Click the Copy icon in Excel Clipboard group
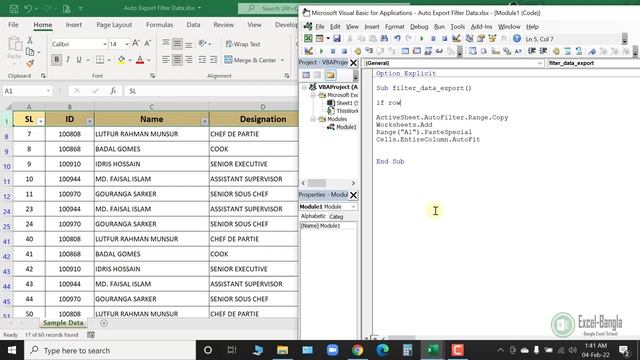 click(x=30, y=52)
